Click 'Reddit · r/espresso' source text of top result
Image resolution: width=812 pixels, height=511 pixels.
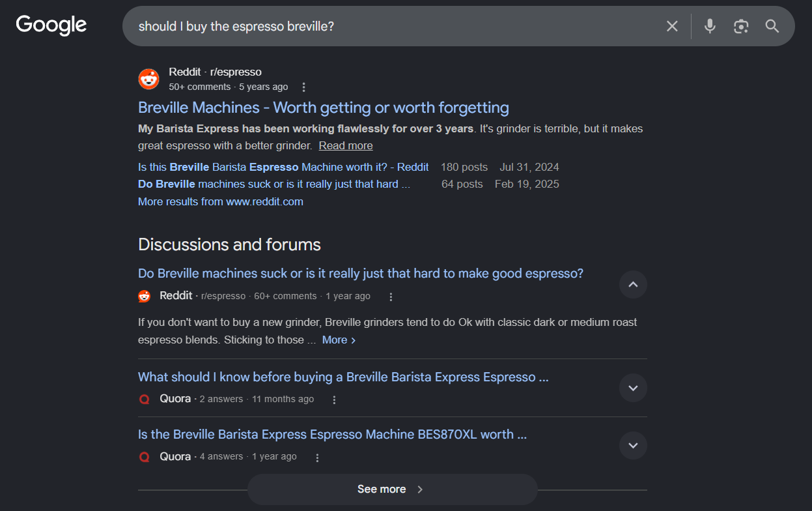(x=215, y=72)
